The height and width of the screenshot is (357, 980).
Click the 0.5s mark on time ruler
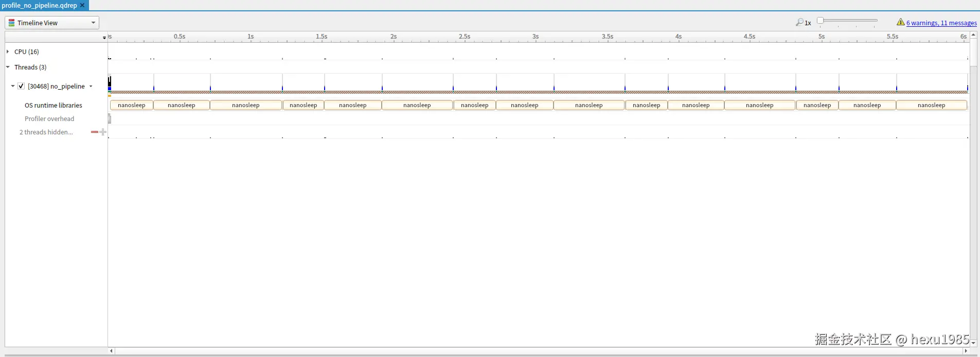(180, 37)
